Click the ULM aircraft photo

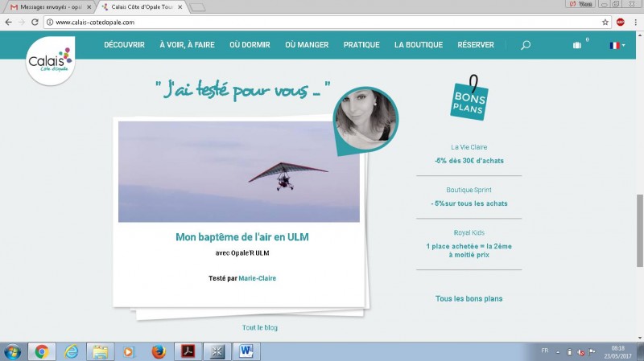click(238, 171)
